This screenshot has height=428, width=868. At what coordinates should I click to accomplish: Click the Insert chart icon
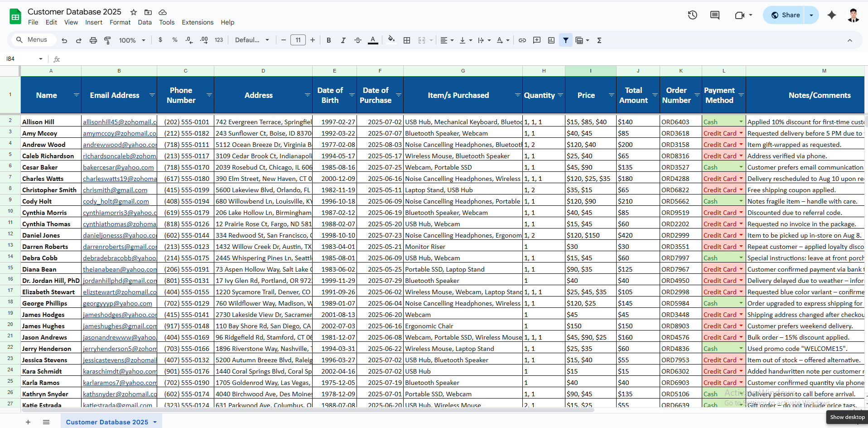point(551,40)
